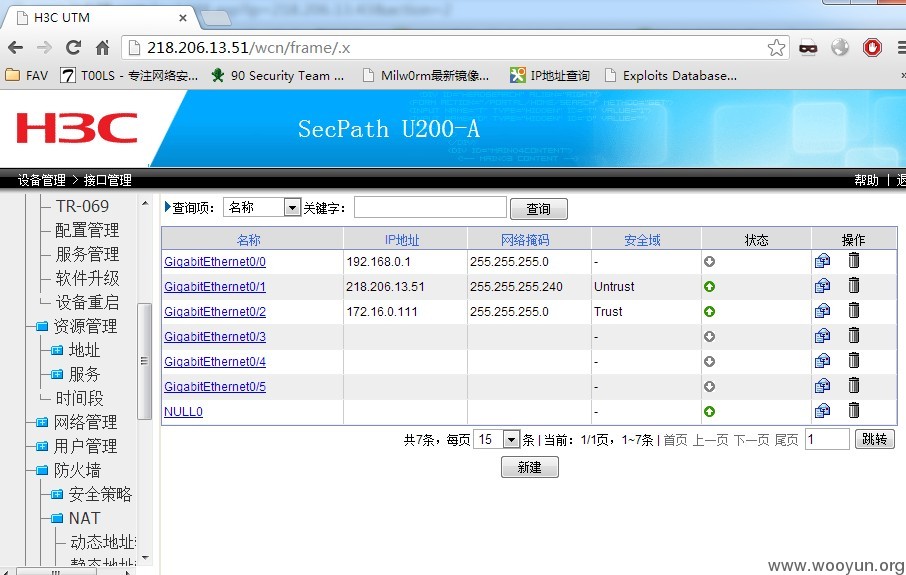The width and height of the screenshot is (906, 575).
Task: Click trash icon for NULL0 interface
Action: click(853, 410)
